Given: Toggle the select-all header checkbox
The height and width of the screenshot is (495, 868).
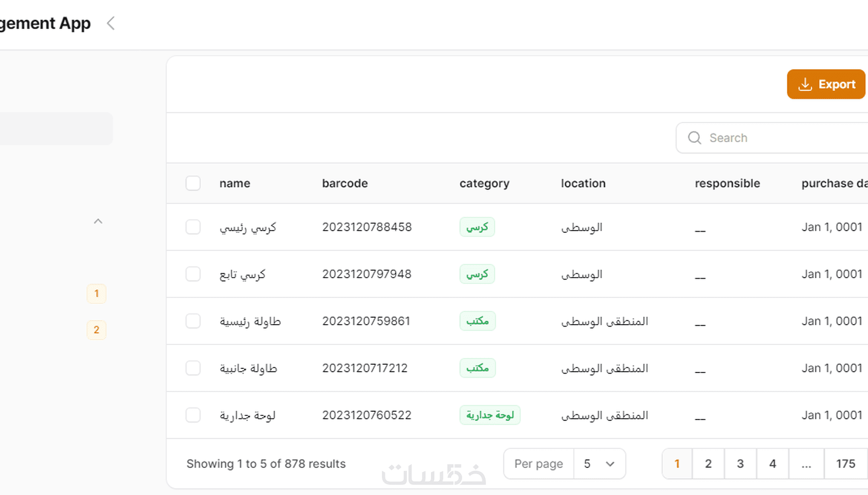Looking at the screenshot, I should pos(193,183).
